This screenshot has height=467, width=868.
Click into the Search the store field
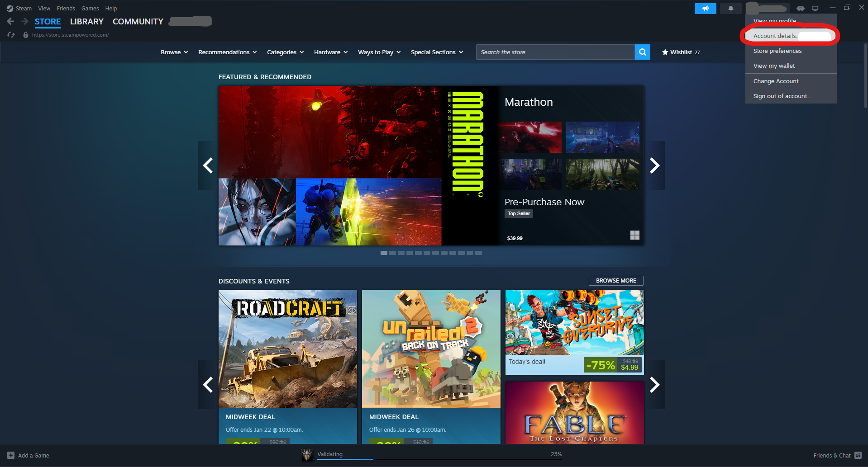[x=555, y=52]
